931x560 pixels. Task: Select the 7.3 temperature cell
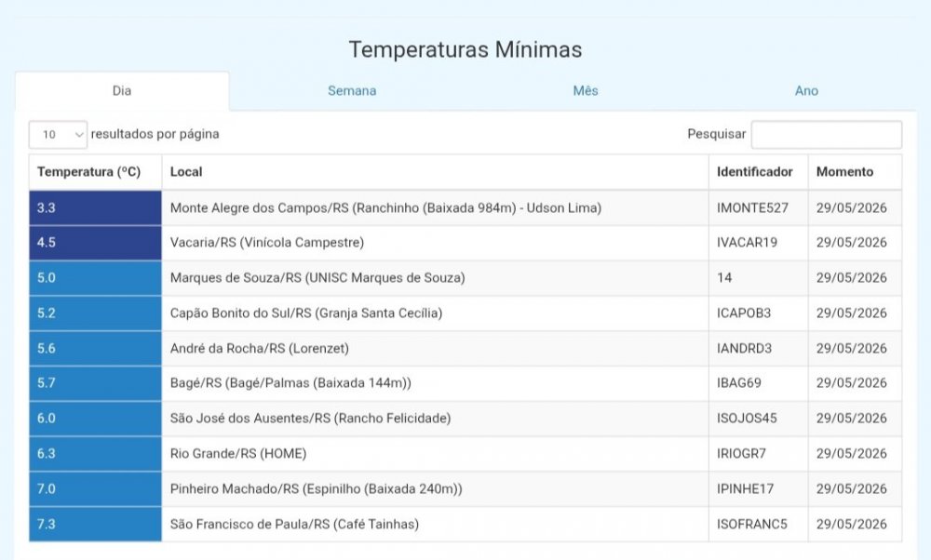pos(96,524)
